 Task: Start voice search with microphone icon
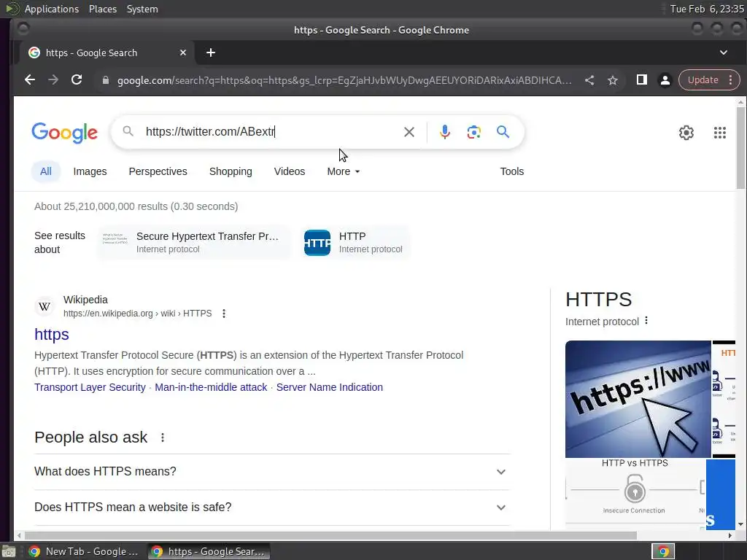[444, 132]
